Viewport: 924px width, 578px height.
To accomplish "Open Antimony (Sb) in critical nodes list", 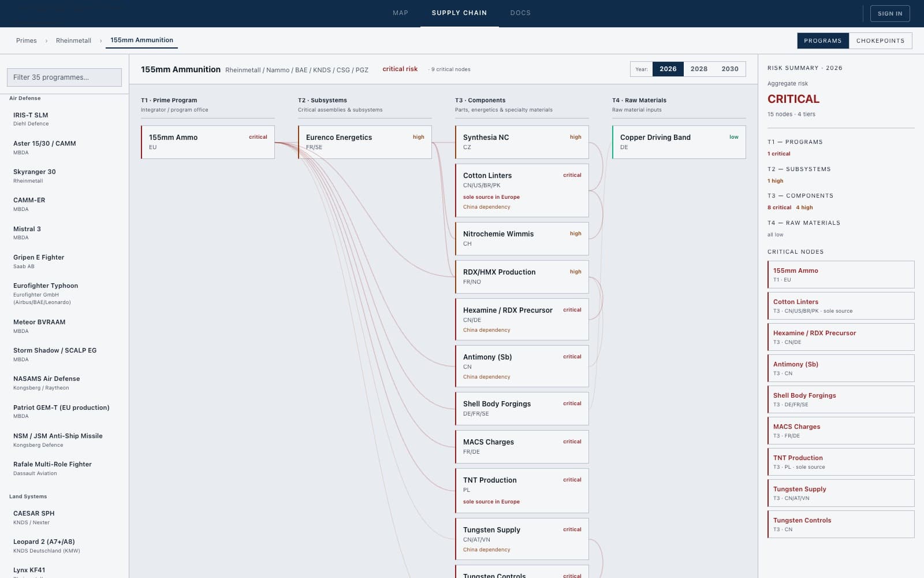I will (841, 368).
